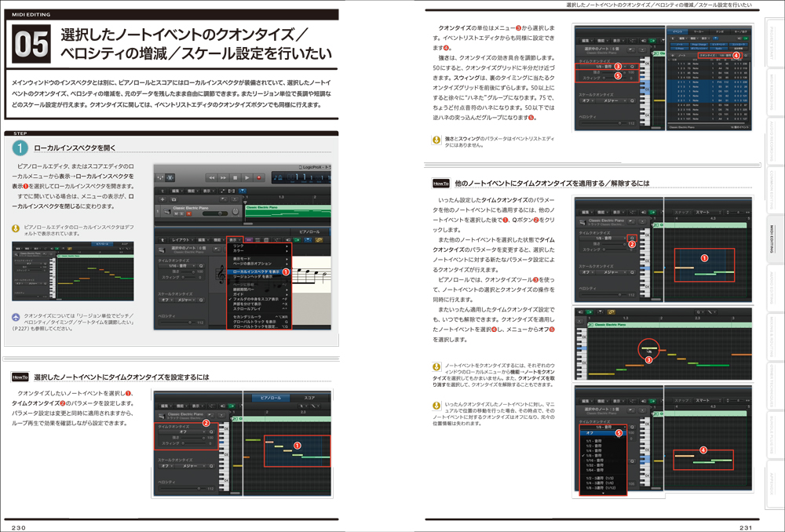Click Q button beside オフ in bottom-left time quantize
The height and width of the screenshot is (532, 785).
tap(211, 432)
